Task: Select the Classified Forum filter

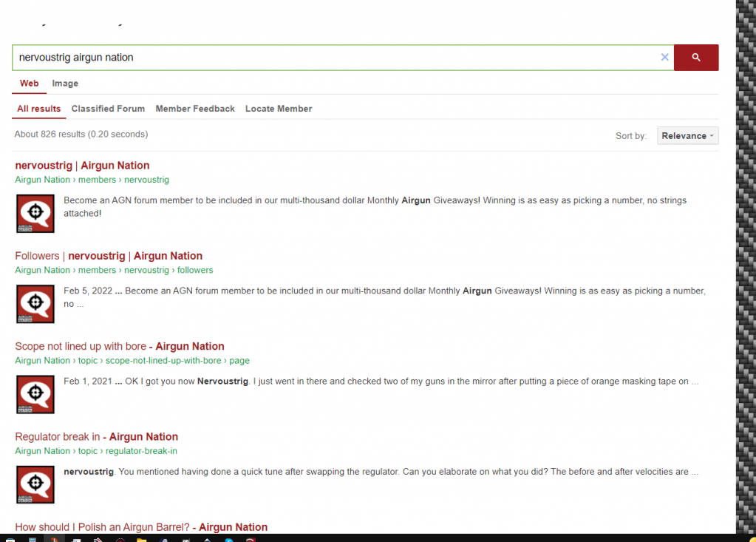Action: 108,109
